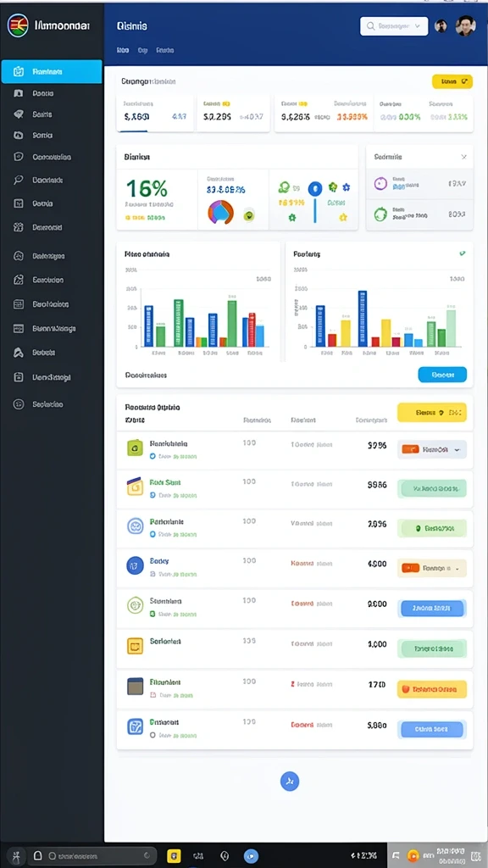Viewport: 488px width, 868px height.
Task: Select the green circle entry in right panel
Action: [x=419, y=214]
